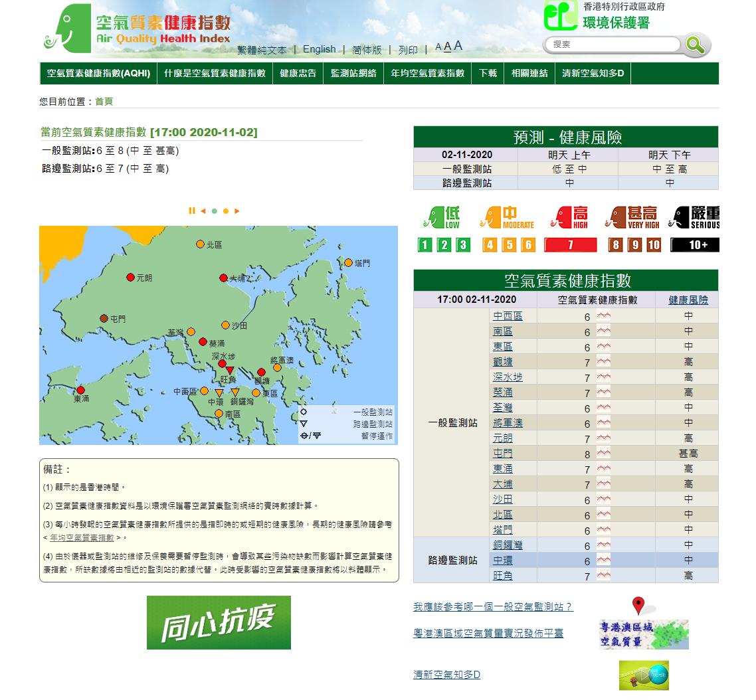Select the green slideshow dot indicator

click(215, 211)
